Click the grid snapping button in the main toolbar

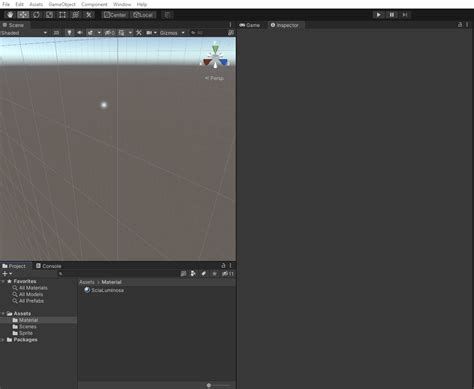point(167,15)
